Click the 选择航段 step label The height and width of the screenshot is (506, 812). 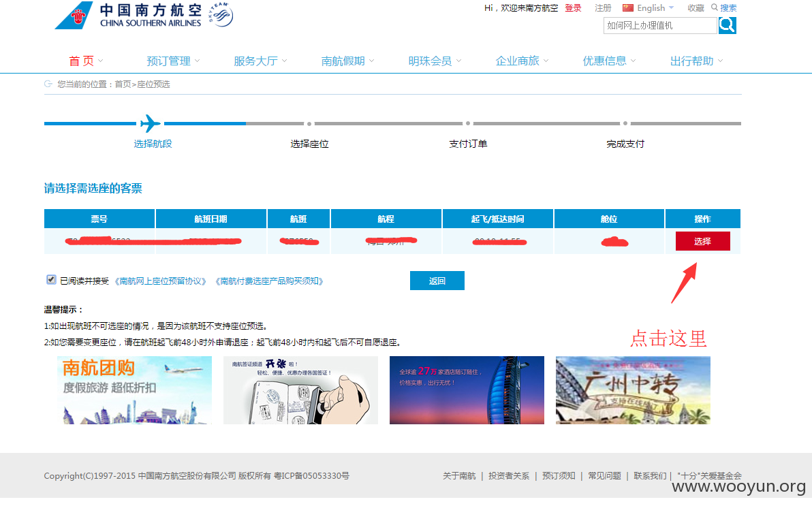(x=153, y=144)
